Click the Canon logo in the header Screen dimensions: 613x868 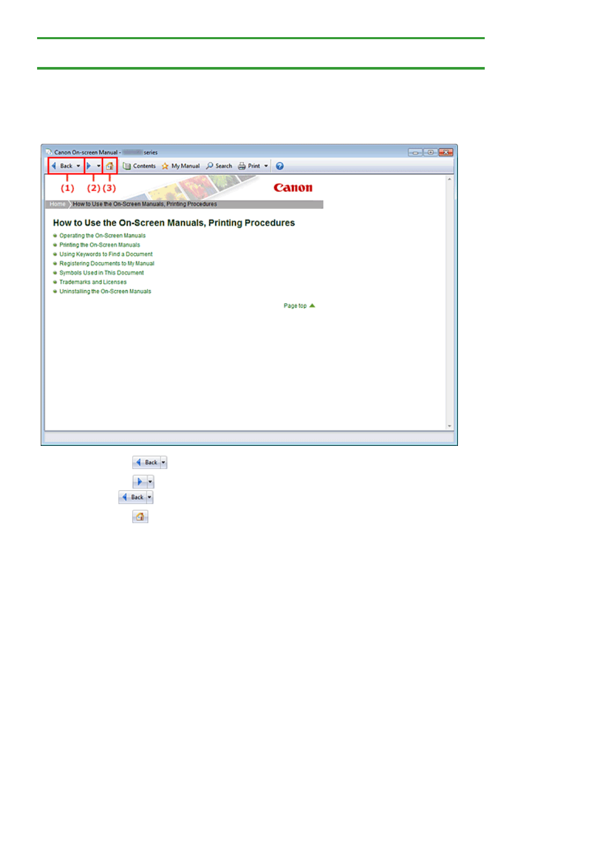(293, 188)
